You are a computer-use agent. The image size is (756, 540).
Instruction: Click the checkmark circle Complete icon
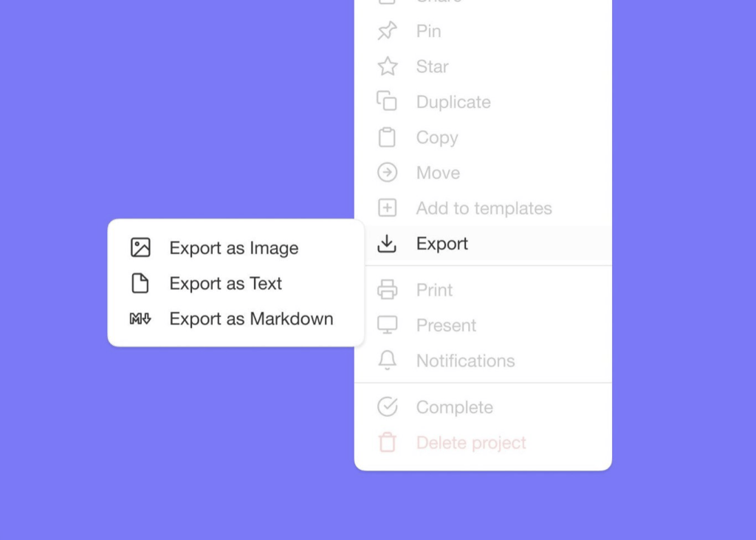point(387,407)
